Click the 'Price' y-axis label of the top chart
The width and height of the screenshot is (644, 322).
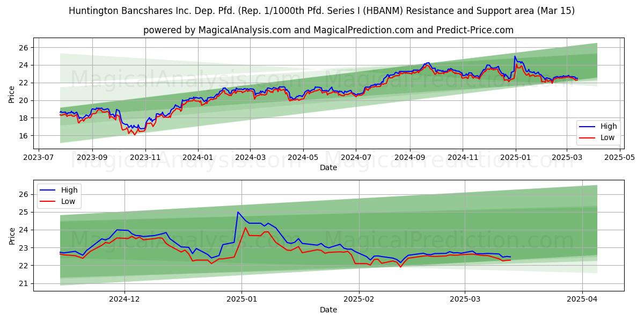click(12, 94)
